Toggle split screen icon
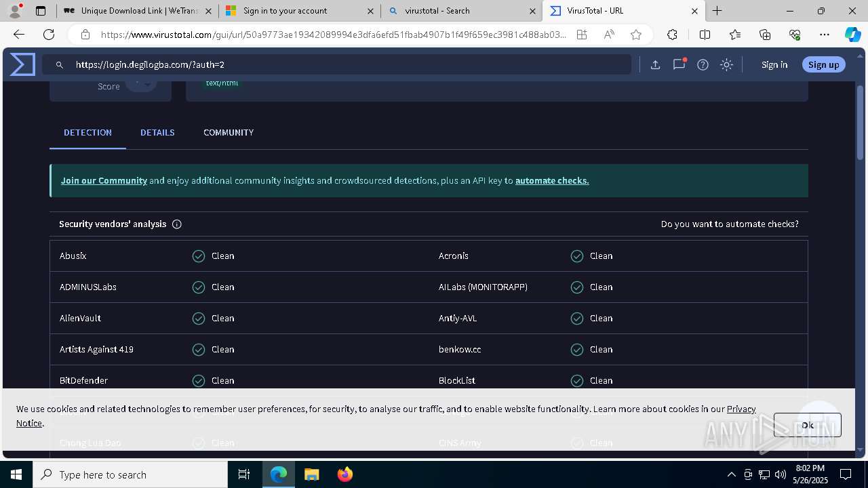Viewport: 868px width, 488px height. click(705, 35)
